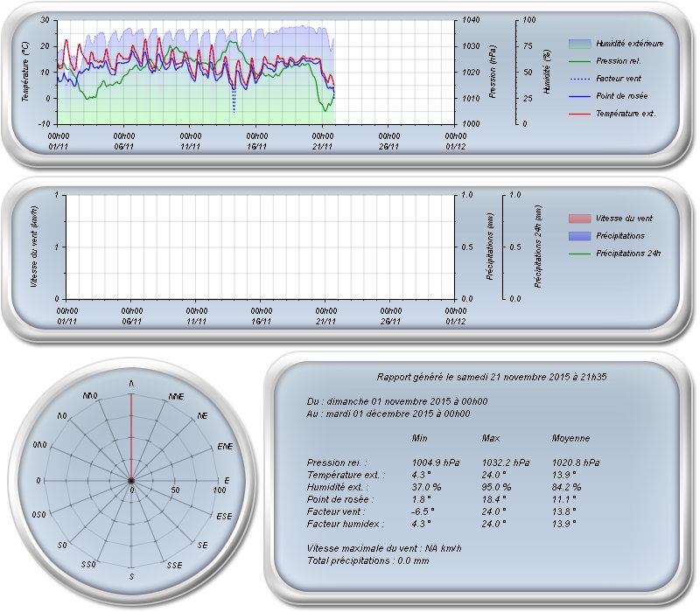Click the Vitesse maximale du vent line
Screen dimensions: 700x612
coord(384,548)
